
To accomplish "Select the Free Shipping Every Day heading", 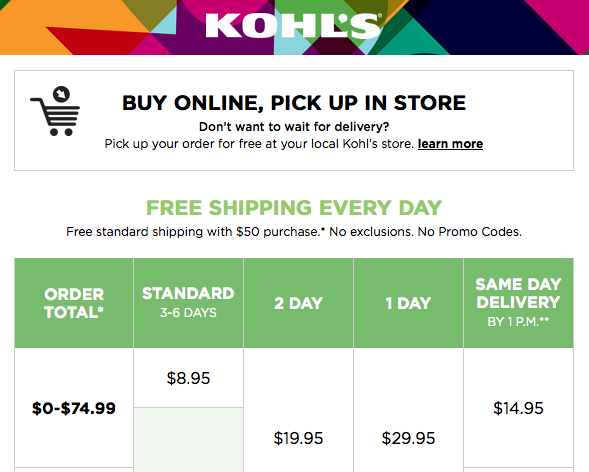I will point(294,208).
